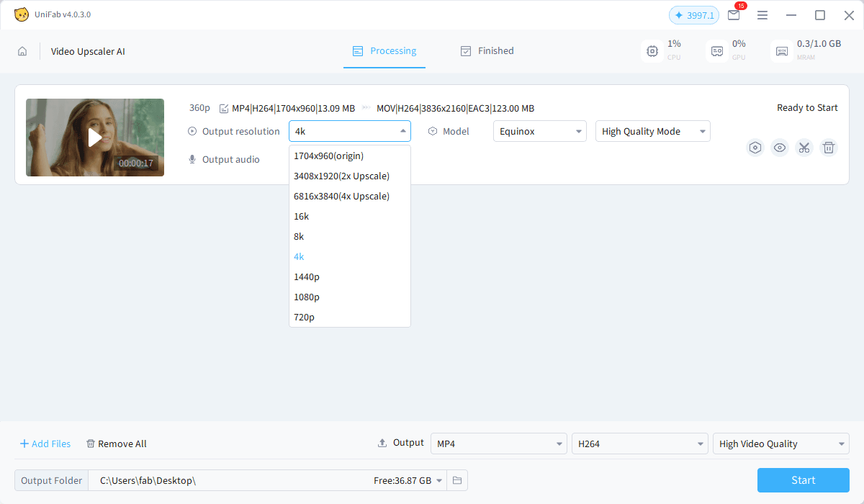Open the H264 codec dropdown

pos(639,444)
